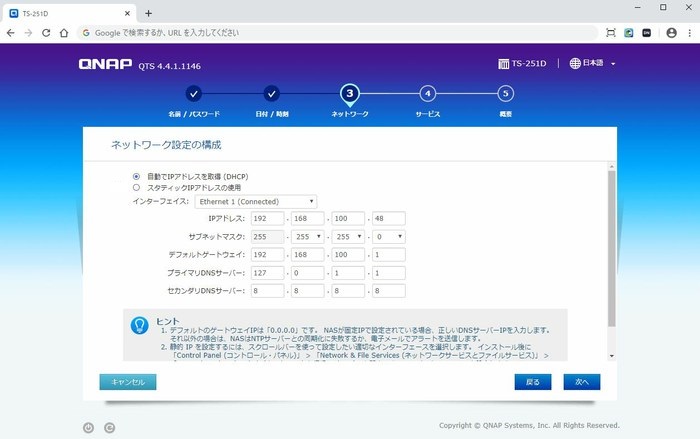Click IP address third octet field 100
The image size is (700, 439).
coord(348,218)
